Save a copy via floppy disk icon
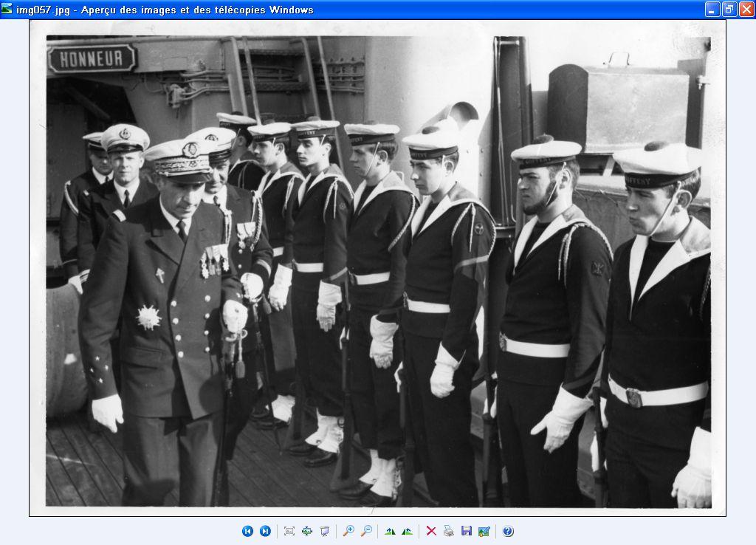756x545 pixels. click(467, 531)
